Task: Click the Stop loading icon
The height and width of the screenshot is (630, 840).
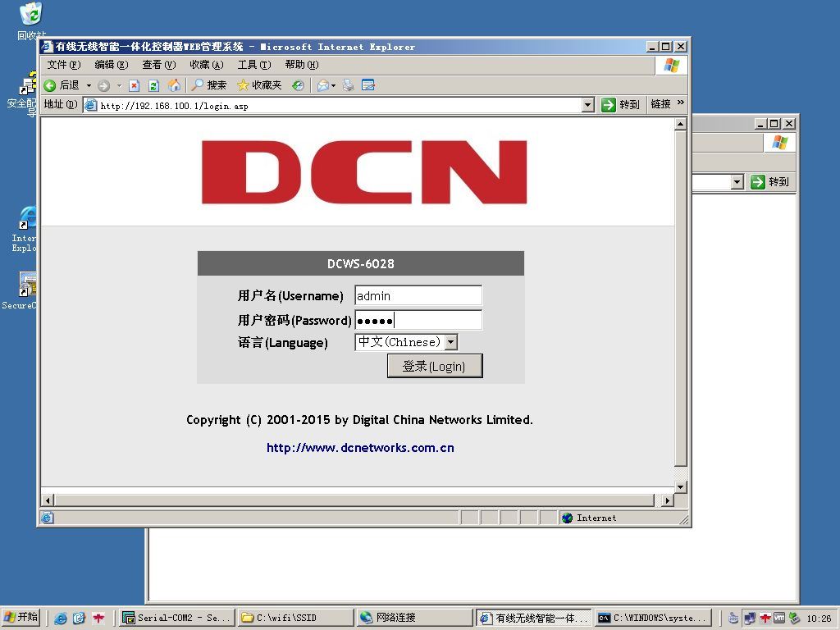Action: 135,85
